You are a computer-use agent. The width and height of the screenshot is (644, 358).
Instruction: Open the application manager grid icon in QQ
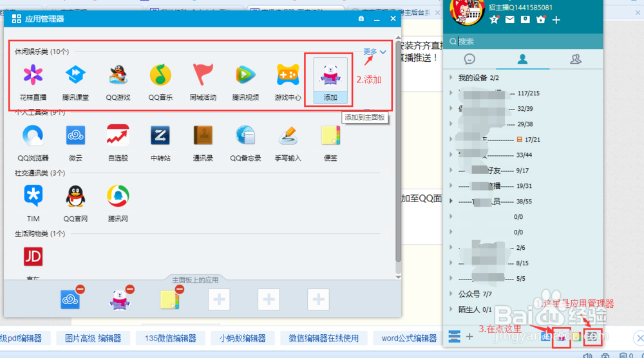(592, 337)
